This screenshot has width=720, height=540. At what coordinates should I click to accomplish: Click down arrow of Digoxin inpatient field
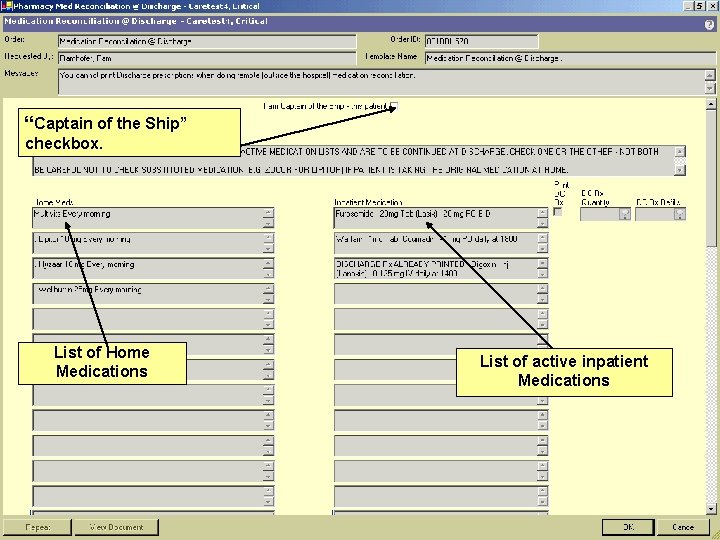tap(542, 274)
